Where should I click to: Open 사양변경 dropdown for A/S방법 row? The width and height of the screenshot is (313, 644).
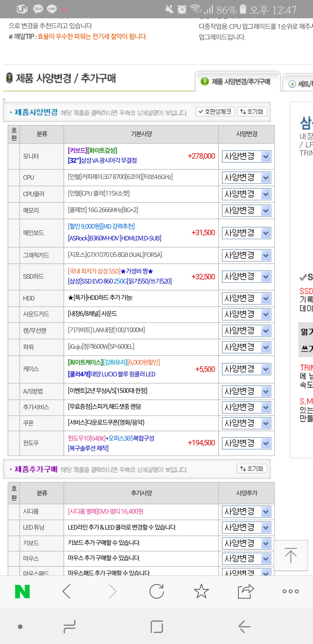tap(246, 391)
